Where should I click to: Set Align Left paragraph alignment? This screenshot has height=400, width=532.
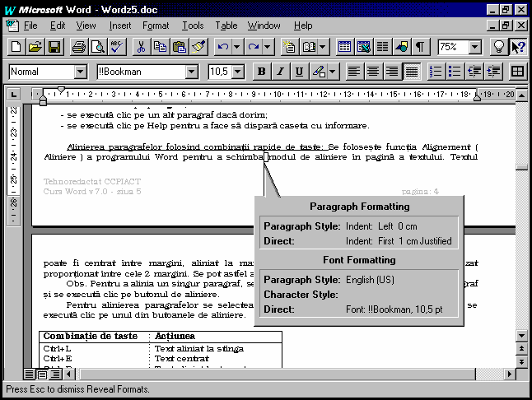point(354,72)
